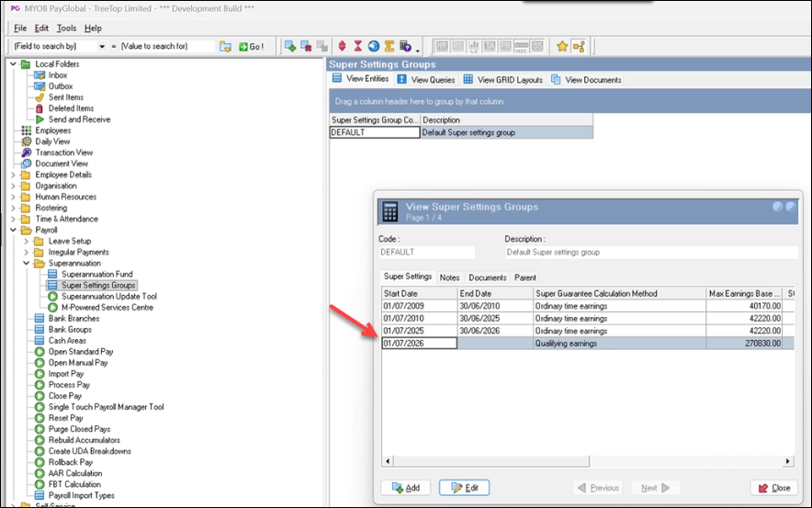Open Process Pay in tree
Viewport: 812px width, 508px height.
(x=69, y=385)
